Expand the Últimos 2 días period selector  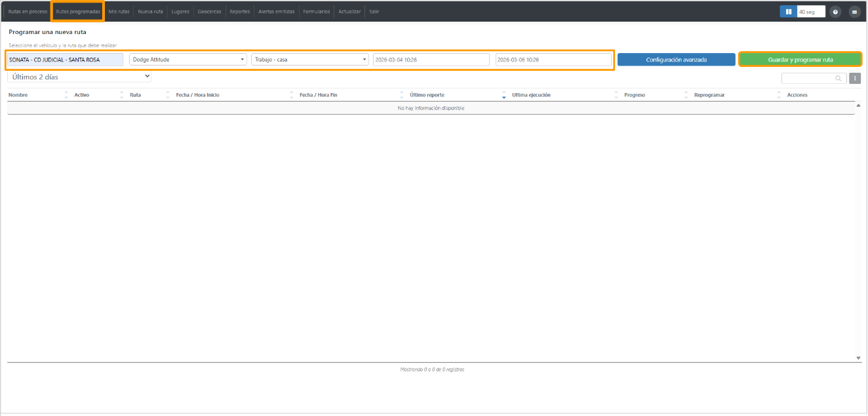79,77
